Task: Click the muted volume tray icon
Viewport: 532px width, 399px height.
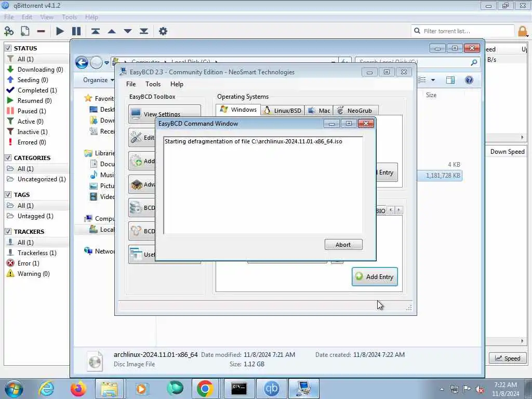Action: pyautogui.click(x=480, y=389)
